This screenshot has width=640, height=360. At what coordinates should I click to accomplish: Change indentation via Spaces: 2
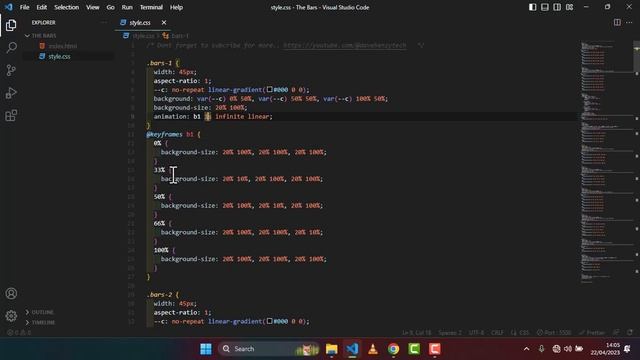click(450, 332)
